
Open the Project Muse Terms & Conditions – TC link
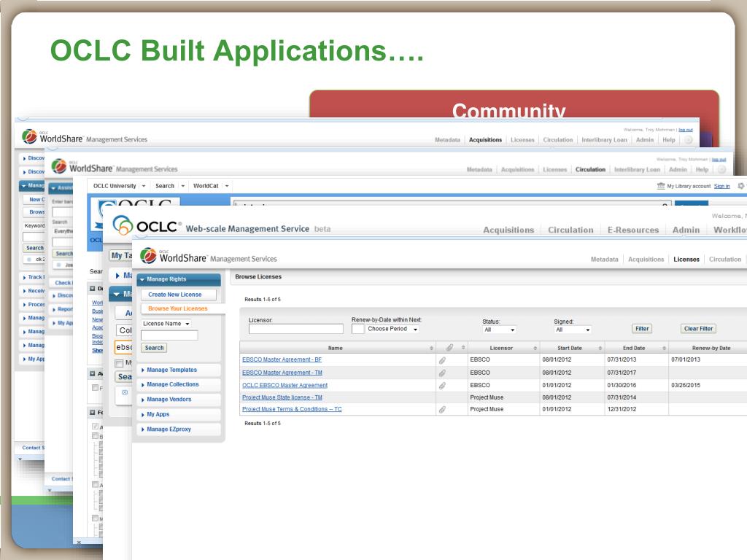pyautogui.click(x=292, y=410)
